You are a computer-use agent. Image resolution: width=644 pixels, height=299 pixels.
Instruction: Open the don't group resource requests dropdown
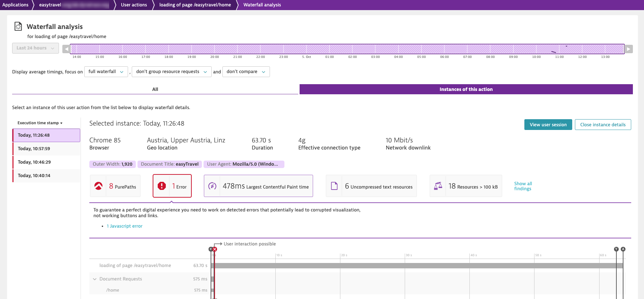(172, 72)
